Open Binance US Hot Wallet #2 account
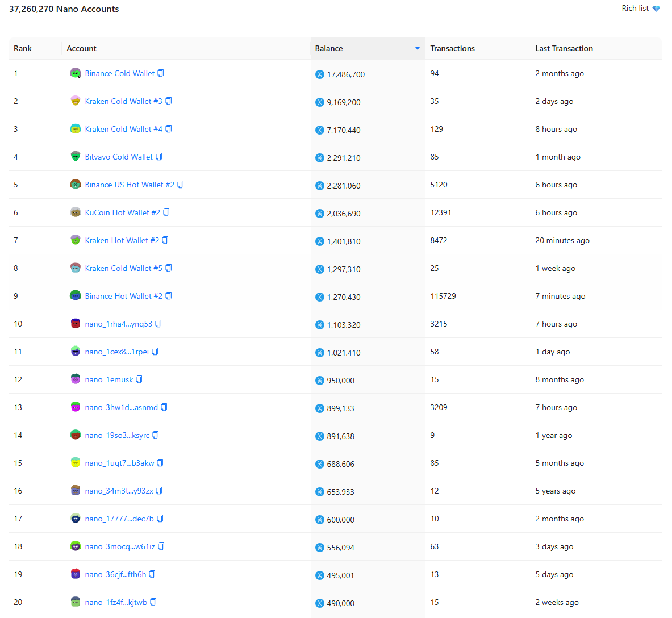This screenshot has width=672, height=618. [x=130, y=185]
